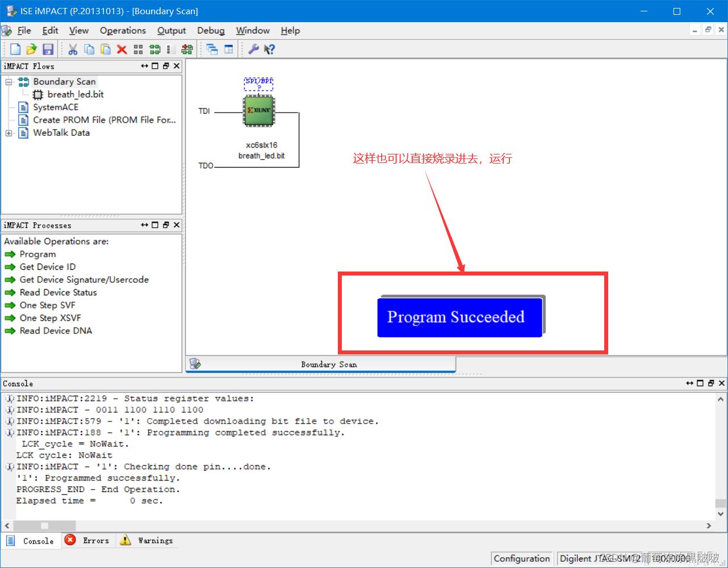Click the console scroll left arrow
The width and height of the screenshot is (728, 568).
(7, 526)
